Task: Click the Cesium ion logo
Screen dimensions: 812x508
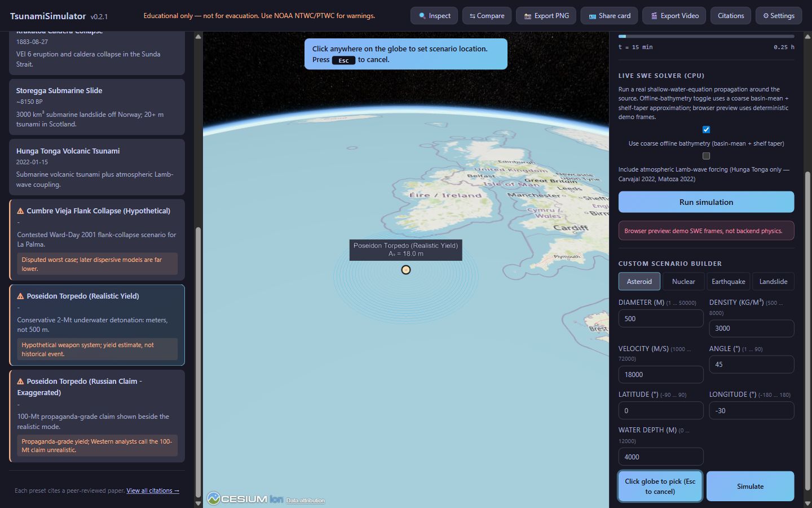Action: click(245, 499)
